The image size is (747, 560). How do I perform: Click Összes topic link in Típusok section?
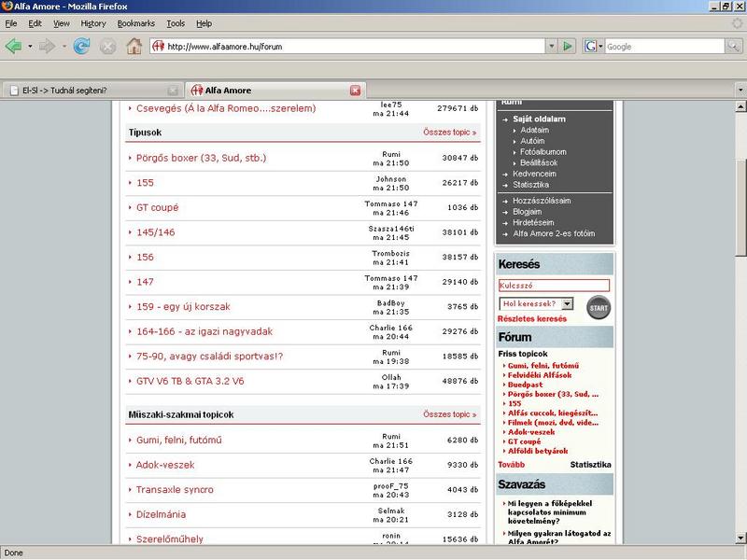click(x=450, y=133)
